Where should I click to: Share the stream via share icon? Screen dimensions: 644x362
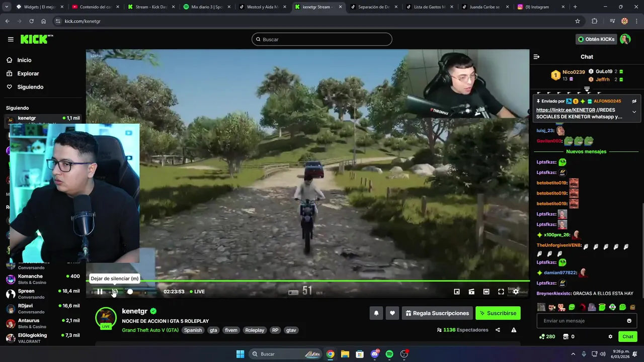[498, 330]
